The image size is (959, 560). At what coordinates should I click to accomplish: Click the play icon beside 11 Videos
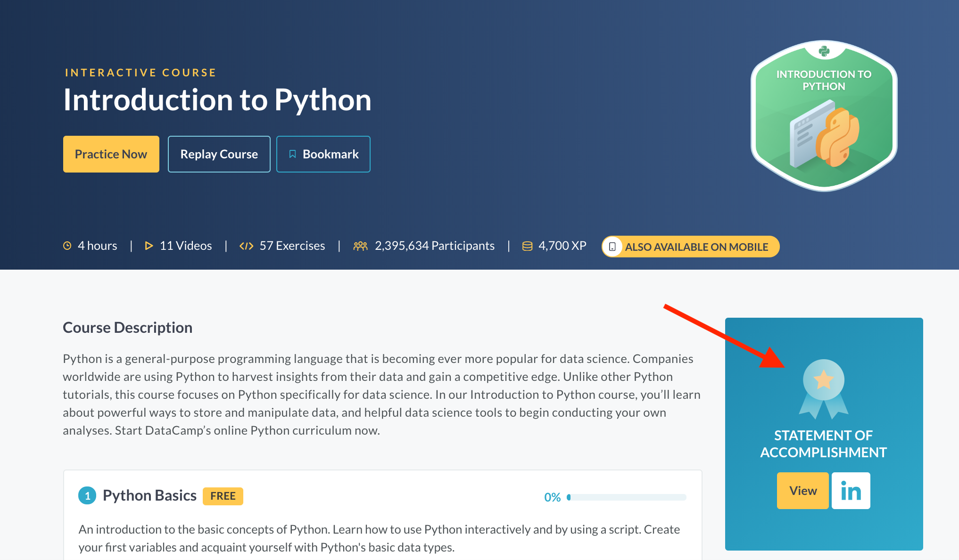coord(149,246)
